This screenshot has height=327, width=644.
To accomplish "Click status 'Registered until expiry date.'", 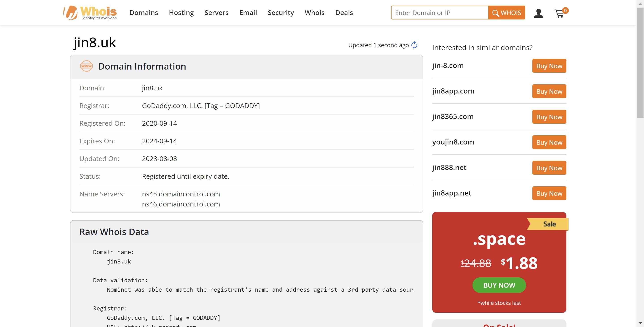I will click(186, 176).
